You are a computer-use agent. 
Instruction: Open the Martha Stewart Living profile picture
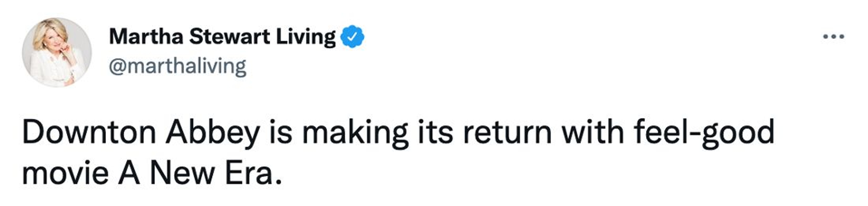click(x=57, y=52)
